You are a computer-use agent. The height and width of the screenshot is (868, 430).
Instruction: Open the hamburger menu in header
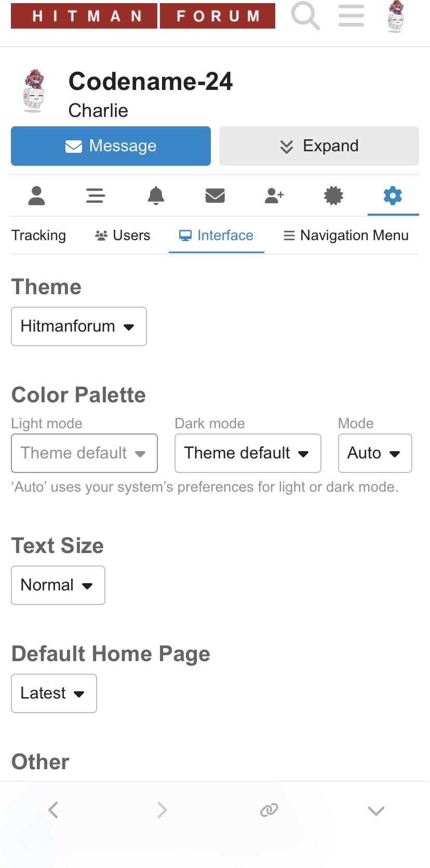(351, 16)
